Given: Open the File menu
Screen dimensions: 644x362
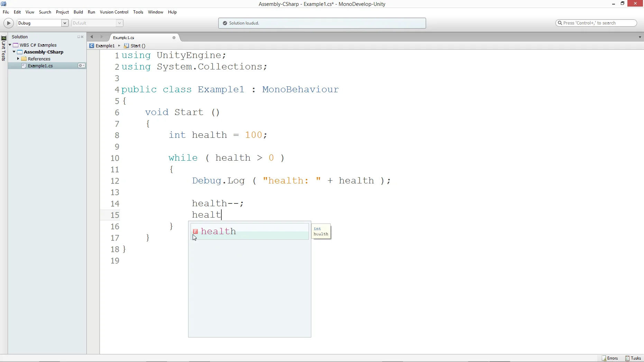Looking at the screenshot, I should [6, 12].
